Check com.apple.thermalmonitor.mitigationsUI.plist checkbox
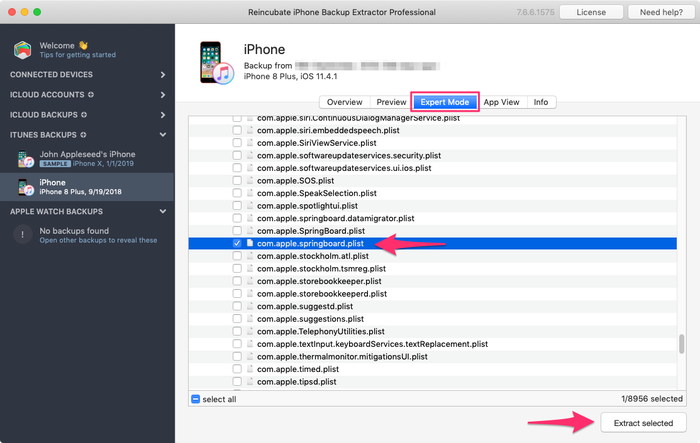Image resolution: width=700 pixels, height=443 pixels. click(237, 357)
